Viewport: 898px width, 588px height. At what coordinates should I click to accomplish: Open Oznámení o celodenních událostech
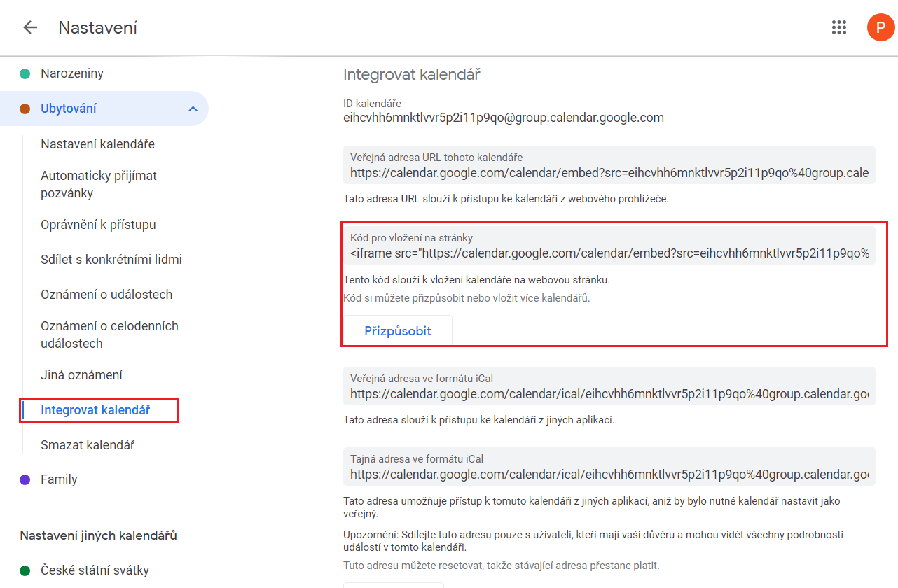(x=109, y=335)
